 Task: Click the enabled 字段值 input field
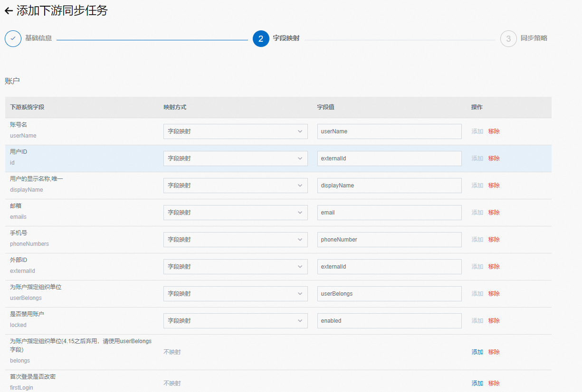pos(389,321)
